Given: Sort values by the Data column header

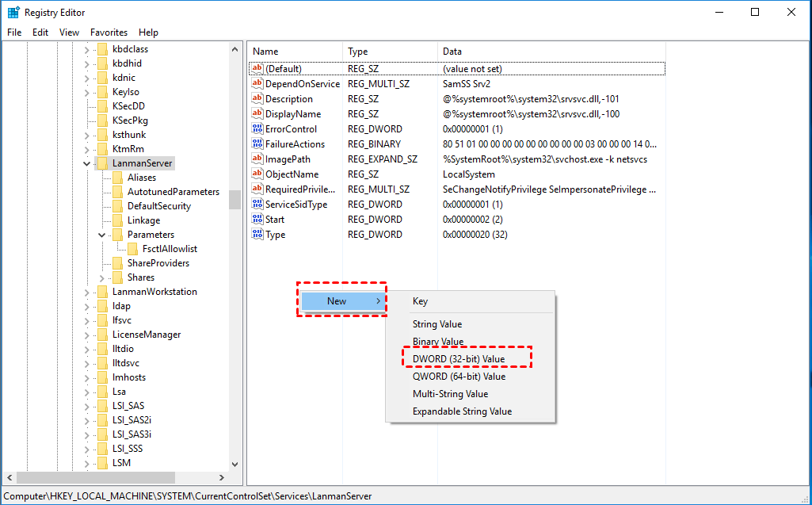Looking at the screenshot, I should coord(551,52).
